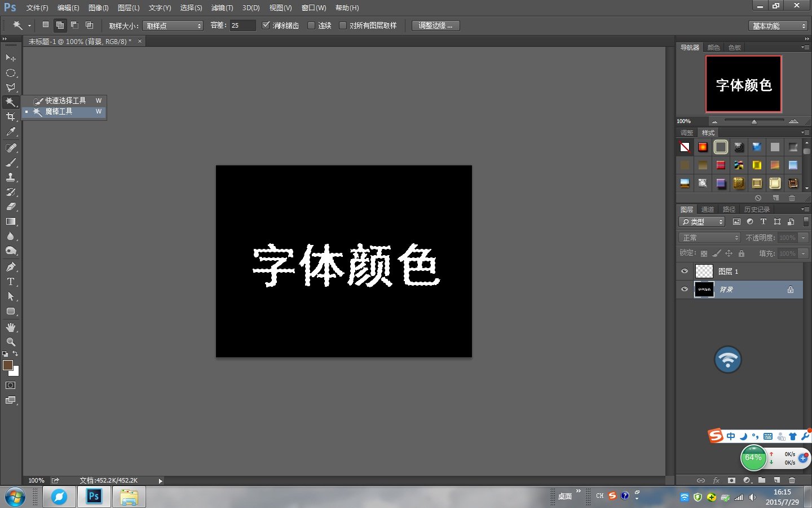Screen dimensions: 812x508
Task: Open the 取样大小 sampling size dropdown
Action: [x=173, y=25]
